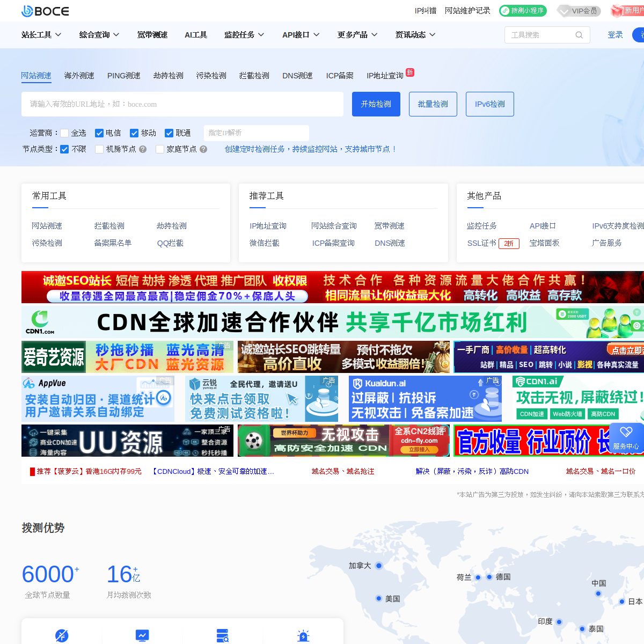644x644 pixels.
Task: Click the 批量检测 button
Action: (433, 104)
